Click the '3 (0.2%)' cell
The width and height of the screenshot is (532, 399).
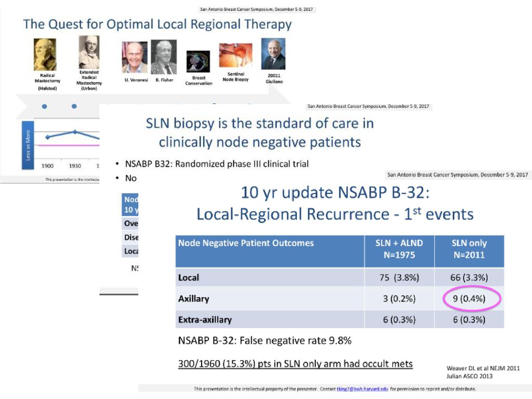coord(400,299)
